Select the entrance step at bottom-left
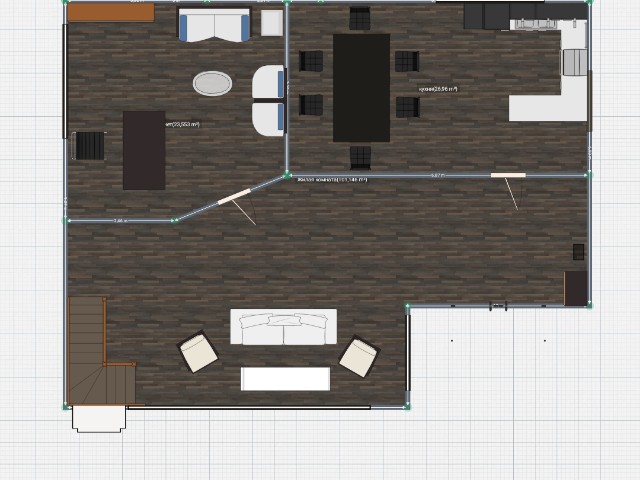 coord(99,418)
